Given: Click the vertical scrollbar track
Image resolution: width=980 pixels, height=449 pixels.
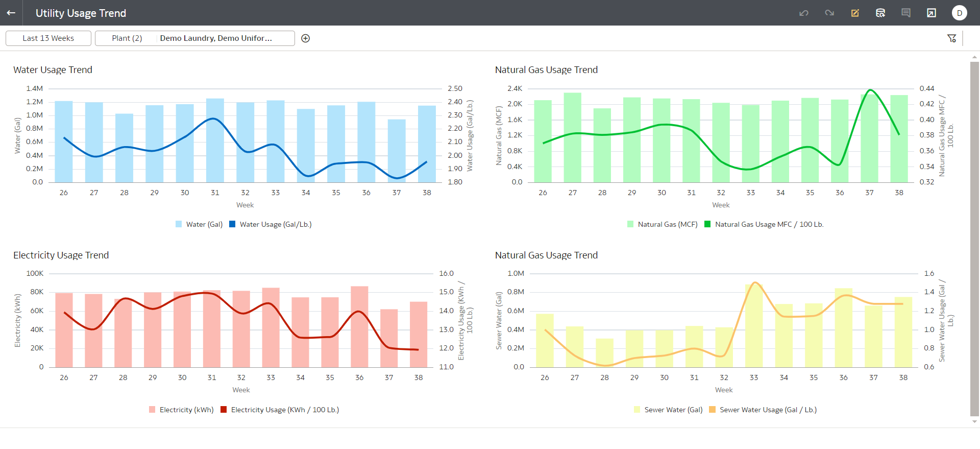Looking at the screenshot, I should pyautogui.click(x=974, y=239).
